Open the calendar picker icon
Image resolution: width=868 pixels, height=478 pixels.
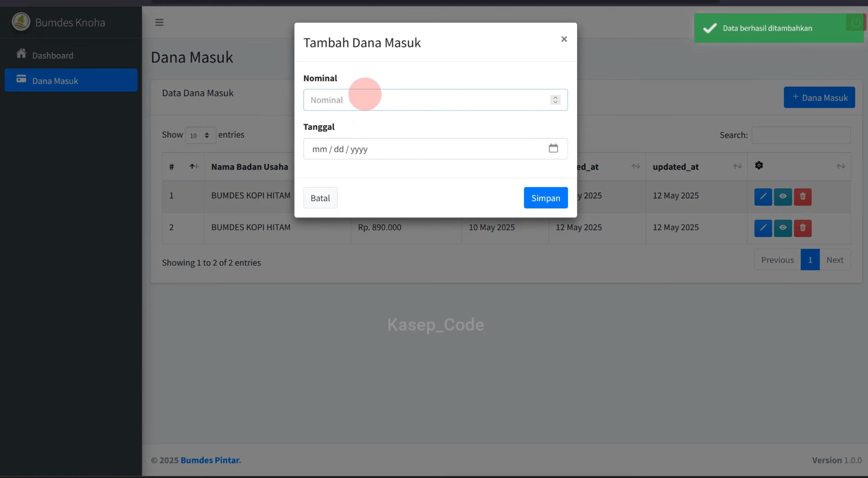click(x=553, y=148)
